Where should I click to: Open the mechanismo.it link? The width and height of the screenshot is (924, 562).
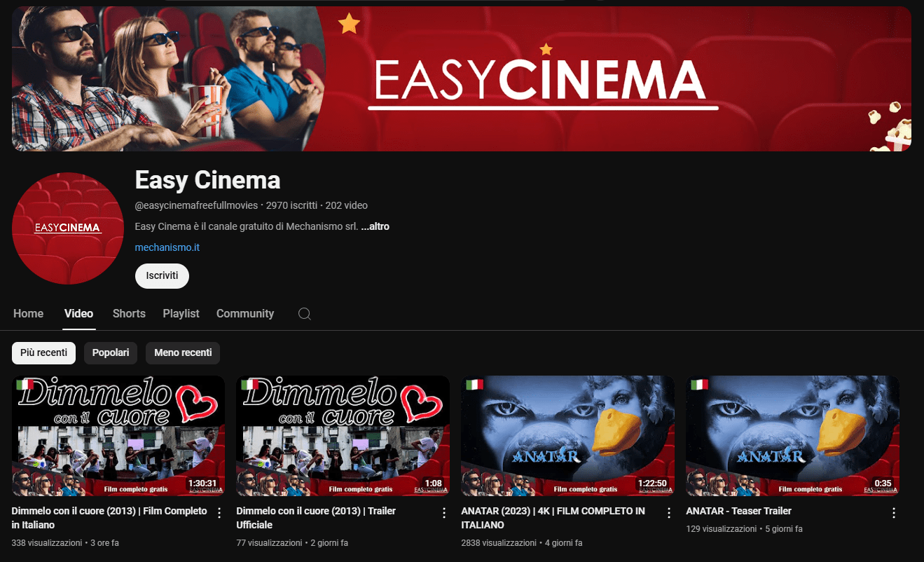tap(167, 247)
